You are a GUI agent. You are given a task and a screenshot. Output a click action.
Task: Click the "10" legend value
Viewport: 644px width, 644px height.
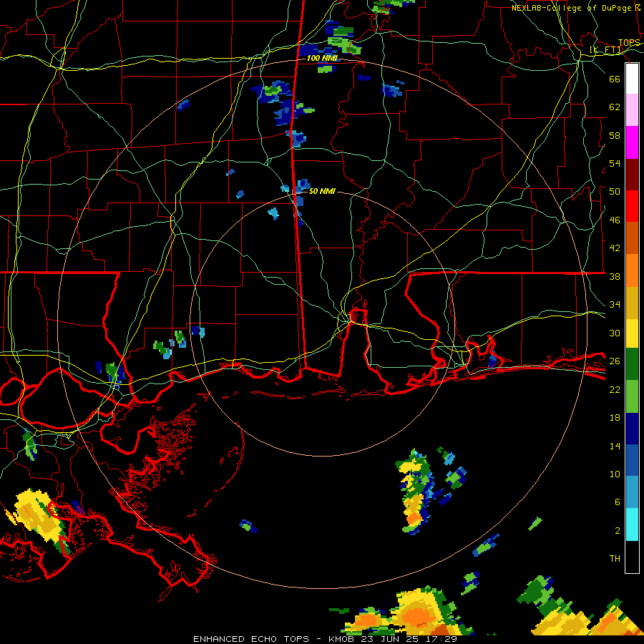click(615, 474)
